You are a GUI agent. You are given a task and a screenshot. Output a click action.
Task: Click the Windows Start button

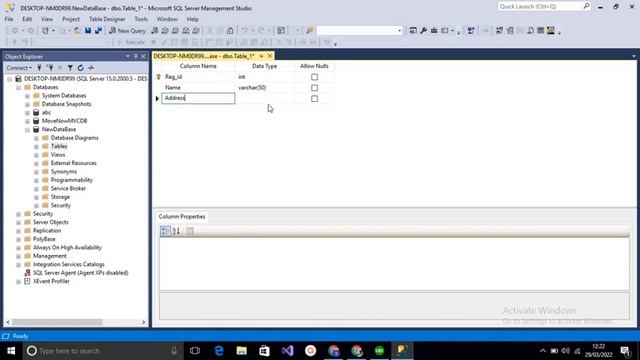pos(11,351)
